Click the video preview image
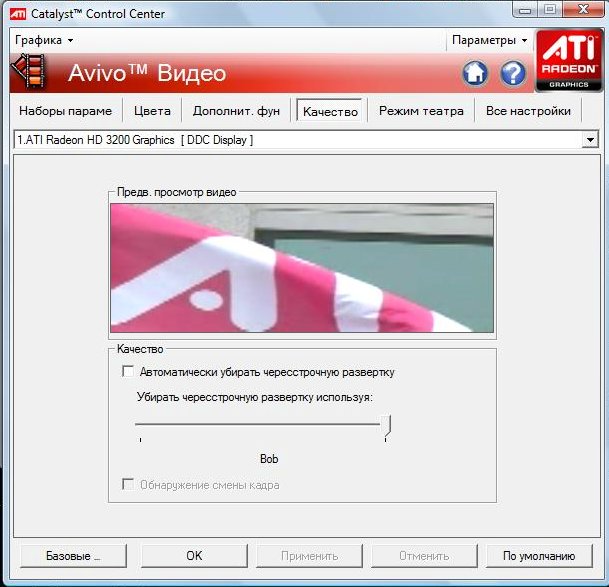Screen dimensions: 609x587 click(302, 268)
